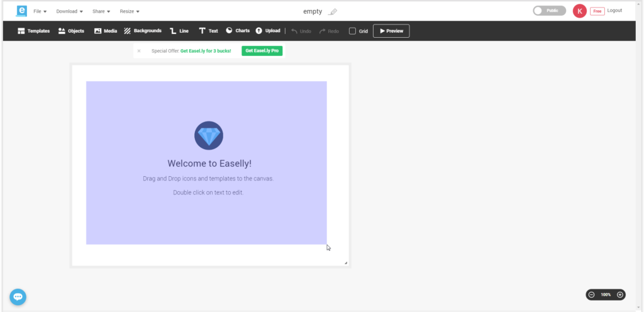Select 'Double click on text to edit.' line
The image size is (644, 312).
coord(208,192)
